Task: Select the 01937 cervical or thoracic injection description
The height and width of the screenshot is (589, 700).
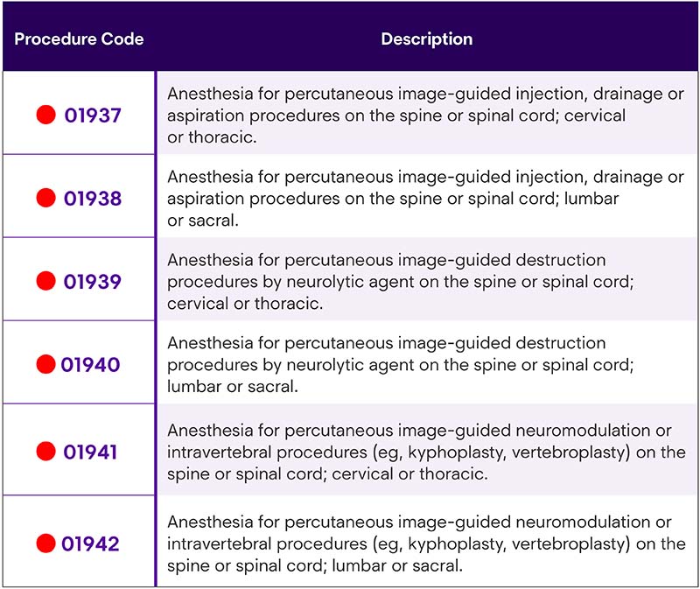Action: point(425,116)
